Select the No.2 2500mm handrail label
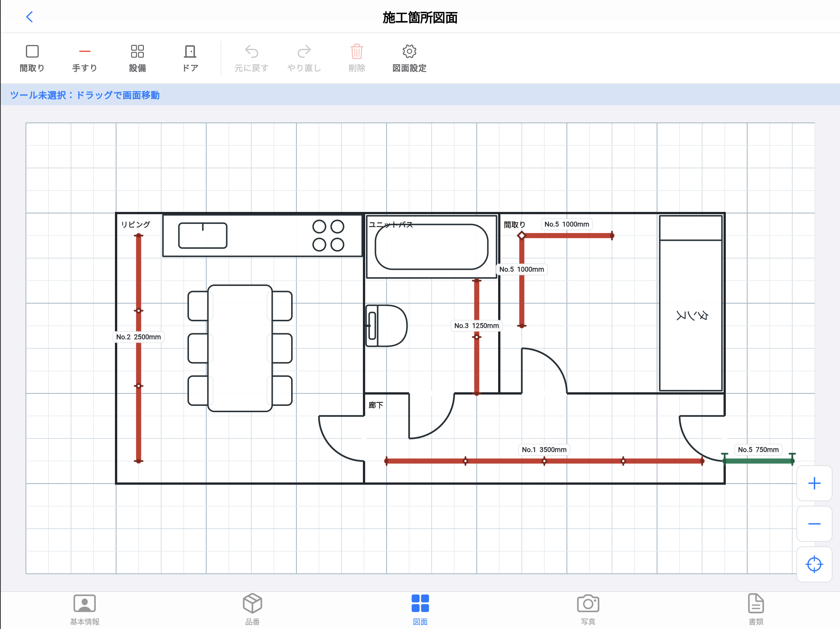The width and height of the screenshot is (840, 629). click(139, 337)
